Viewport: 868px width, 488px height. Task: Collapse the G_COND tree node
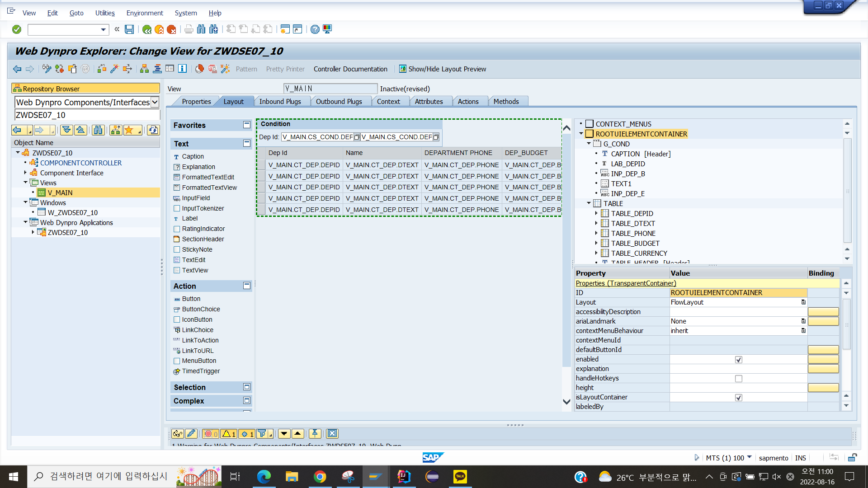tap(589, 143)
